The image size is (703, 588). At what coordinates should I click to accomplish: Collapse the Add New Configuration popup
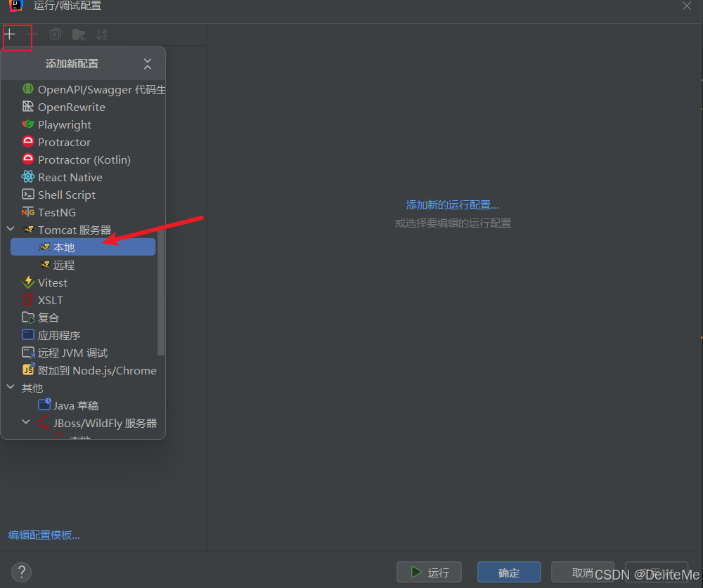tap(148, 64)
